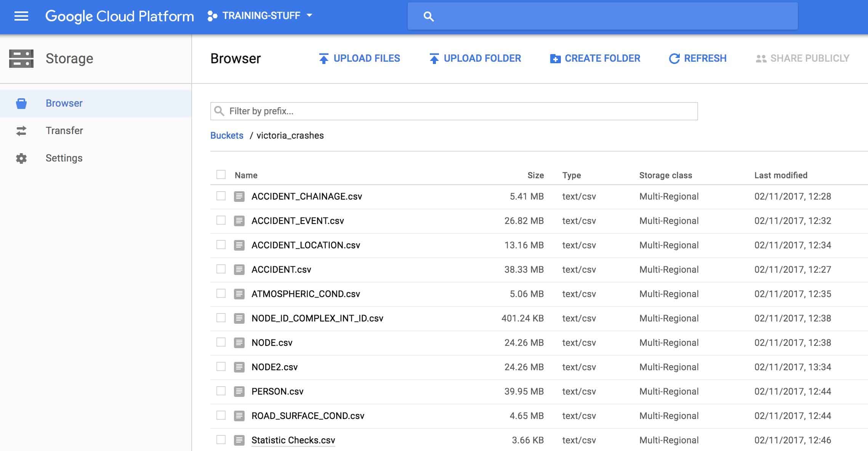Check the ACCIDENT.csv checkbox

tap(221, 269)
